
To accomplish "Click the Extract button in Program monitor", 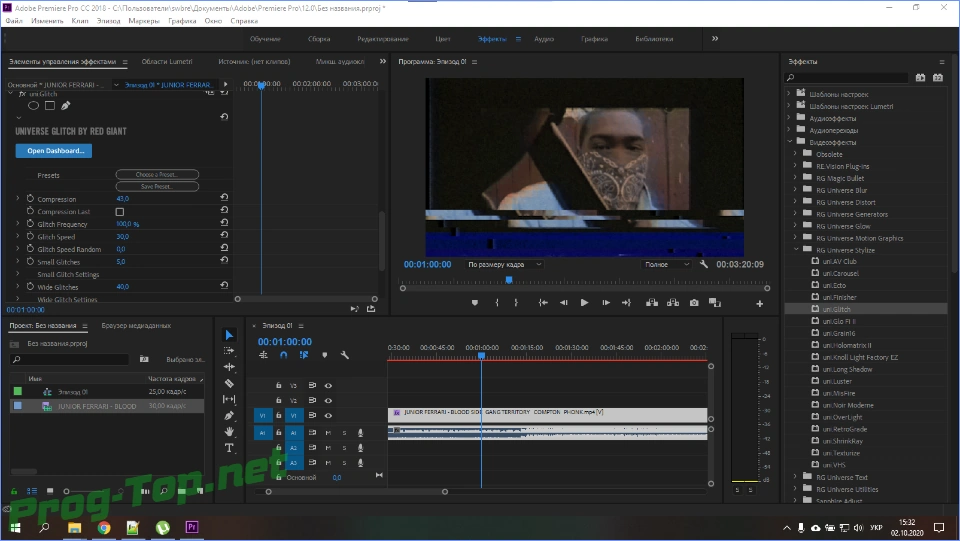I will pos(673,302).
